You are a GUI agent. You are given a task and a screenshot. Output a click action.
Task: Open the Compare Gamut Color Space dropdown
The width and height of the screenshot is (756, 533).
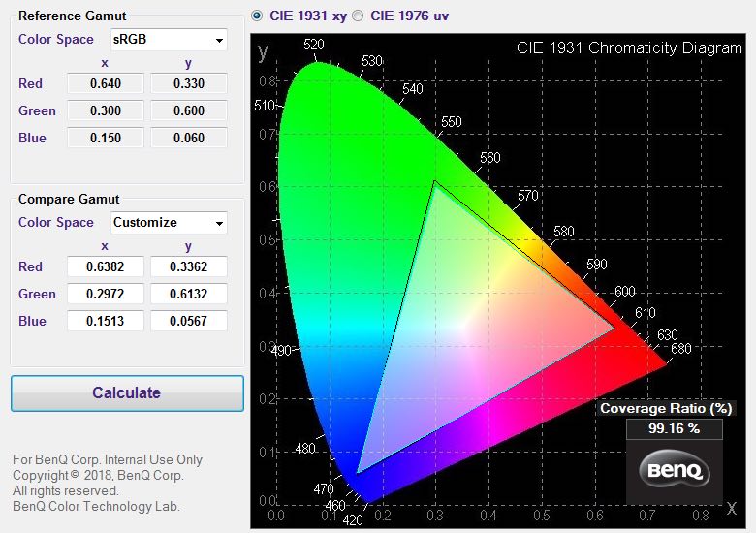169,223
